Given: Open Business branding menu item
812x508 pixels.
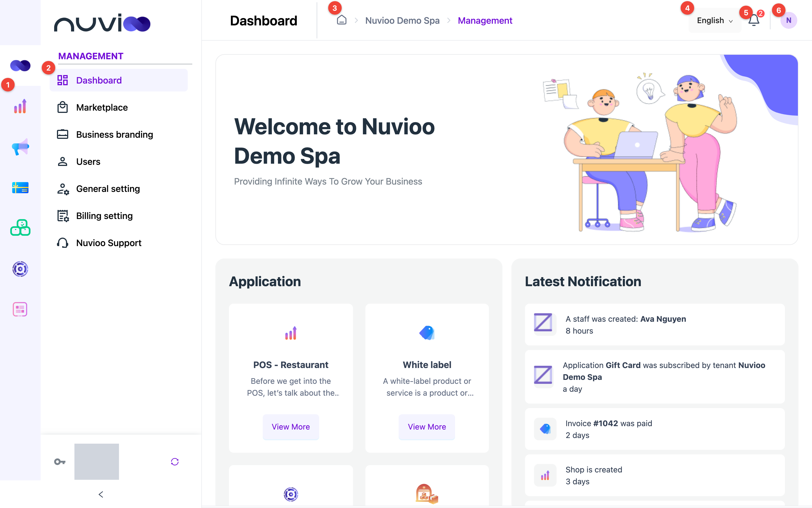Looking at the screenshot, I should click(119, 134).
